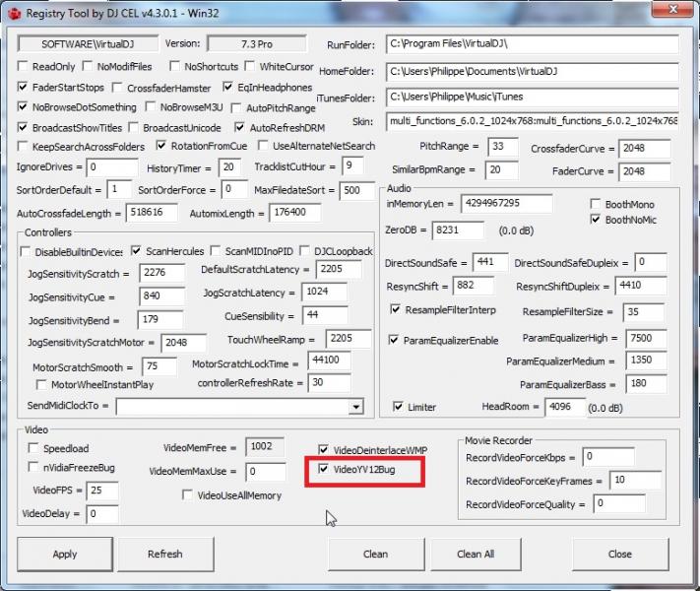The width and height of the screenshot is (700, 591).
Task: Toggle VideoYV12Bug checkbox
Action: coord(324,469)
